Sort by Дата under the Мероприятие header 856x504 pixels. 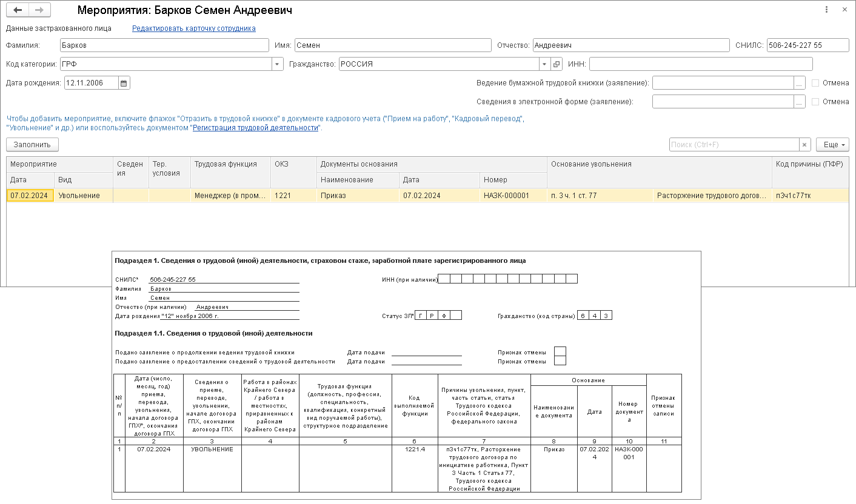[x=30, y=180]
